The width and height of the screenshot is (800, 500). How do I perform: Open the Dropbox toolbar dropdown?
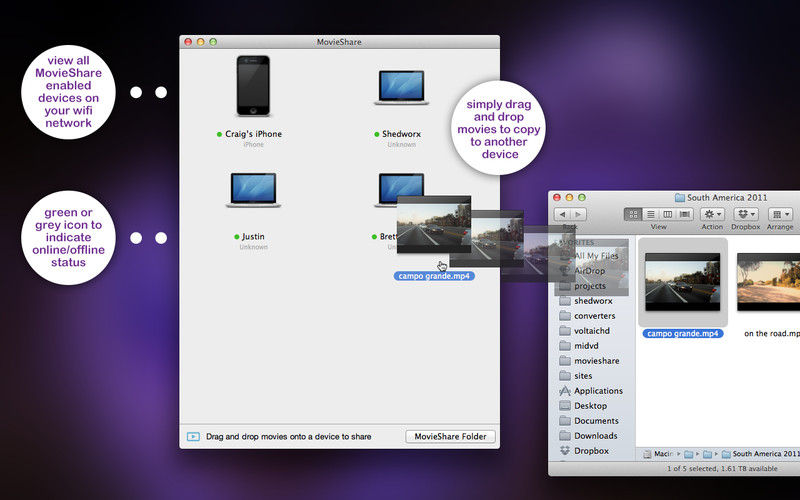click(746, 214)
